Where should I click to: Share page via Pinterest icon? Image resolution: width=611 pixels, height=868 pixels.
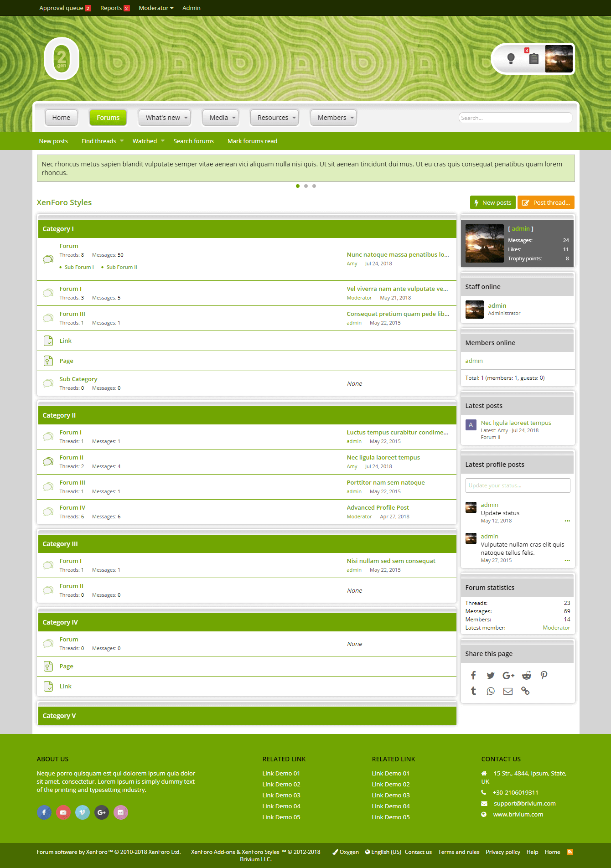(x=544, y=675)
